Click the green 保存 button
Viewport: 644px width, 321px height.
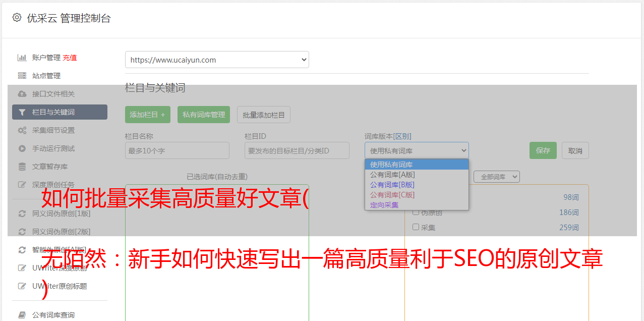click(x=543, y=150)
